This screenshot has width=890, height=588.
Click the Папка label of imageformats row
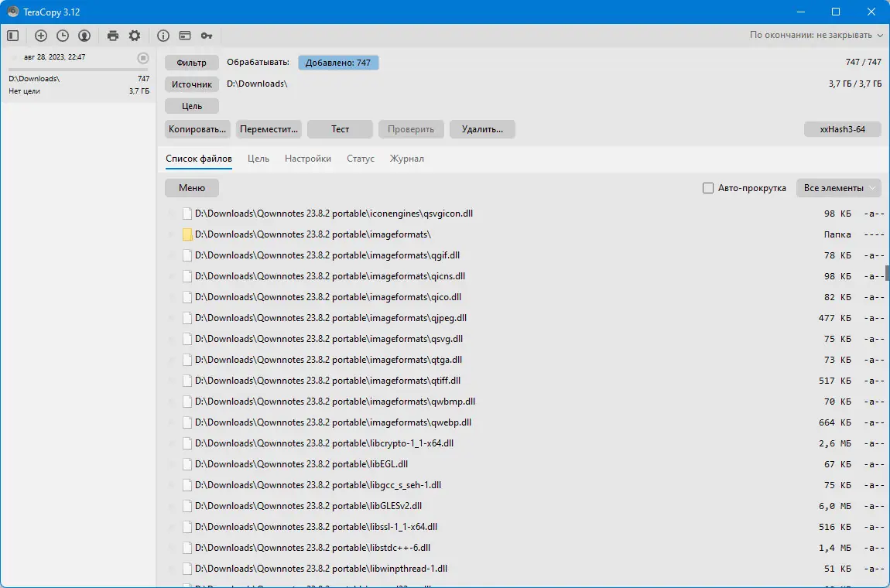pyautogui.click(x=837, y=234)
